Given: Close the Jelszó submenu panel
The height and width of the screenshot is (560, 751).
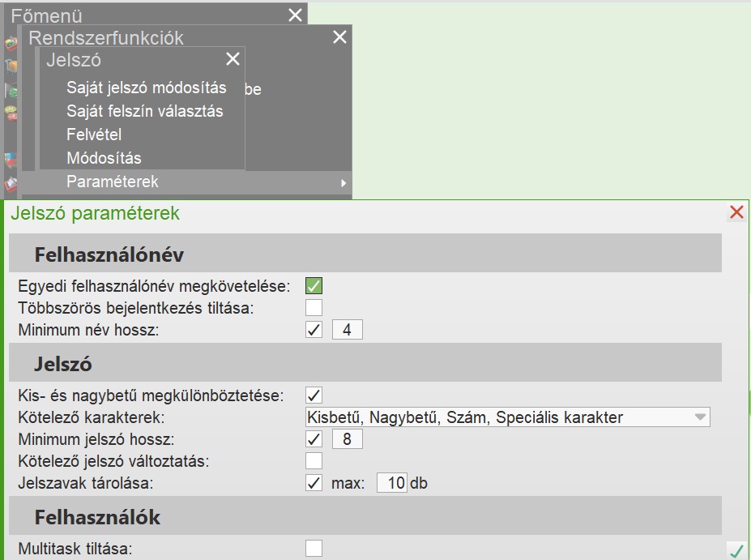Looking at the screenshot, I should click(233, 59).
